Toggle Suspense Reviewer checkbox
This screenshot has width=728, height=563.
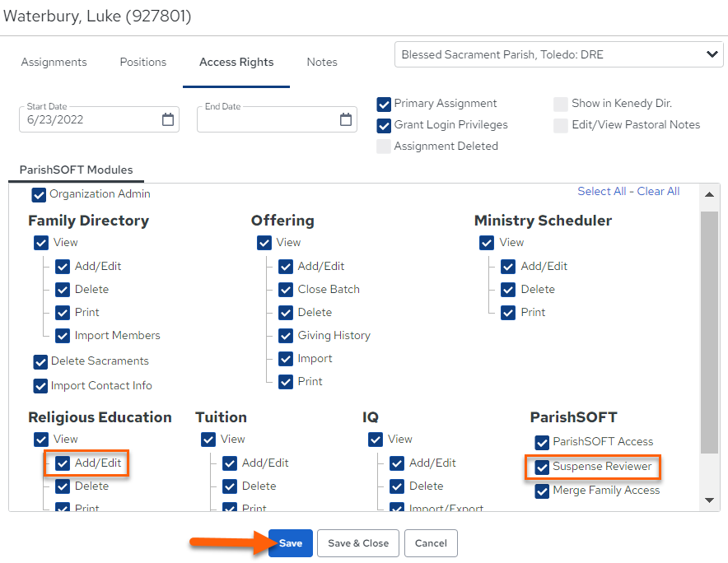click(542, 467)
